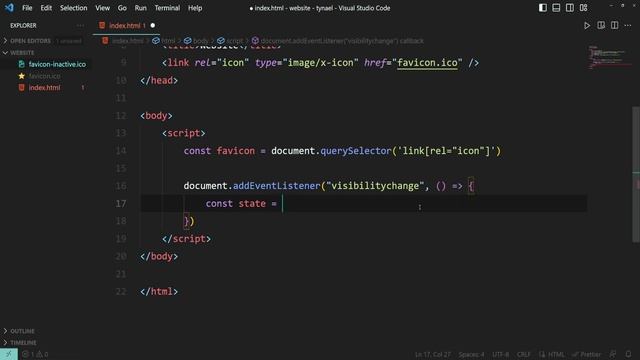Viewport: 640px width, 360px height.
Task: Open the Help menu
Action: click(x=195, y=8)
